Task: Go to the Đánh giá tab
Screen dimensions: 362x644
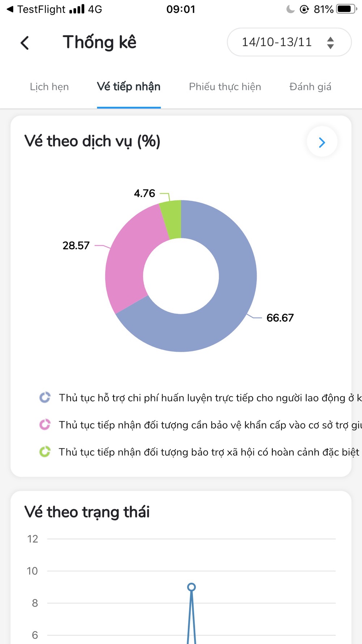Action: click(310, 87)
